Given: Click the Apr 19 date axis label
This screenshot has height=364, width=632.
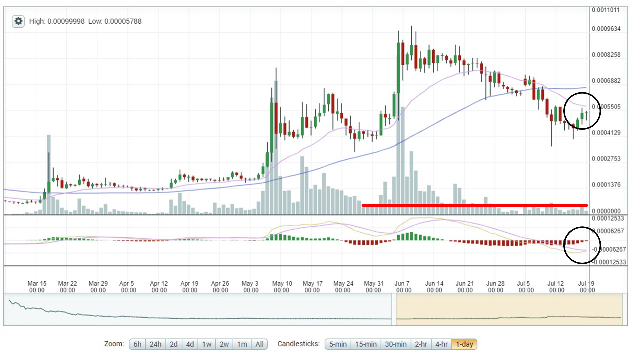Looking at the screenshot, I should (x=190, y=287).
